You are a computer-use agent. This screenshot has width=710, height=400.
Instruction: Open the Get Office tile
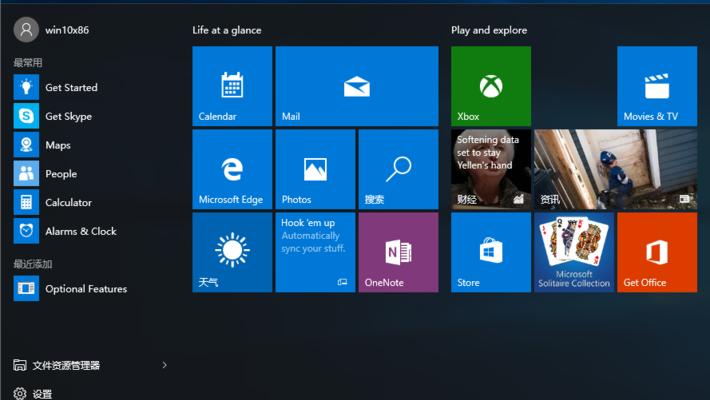coord(657,252)
